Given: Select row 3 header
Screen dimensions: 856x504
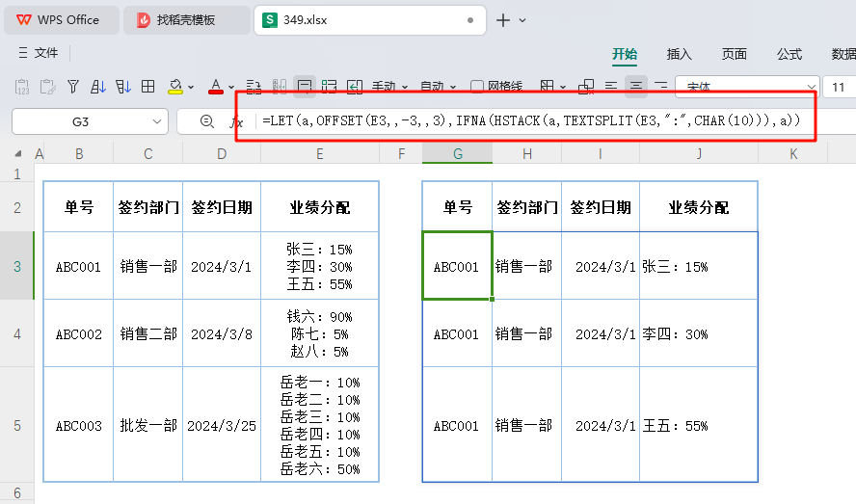Looking at the screenshot, I should tap(17, 267).
